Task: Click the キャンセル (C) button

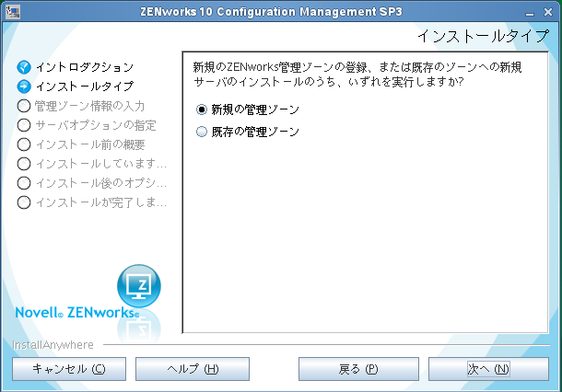Action: tap(69, 369)
